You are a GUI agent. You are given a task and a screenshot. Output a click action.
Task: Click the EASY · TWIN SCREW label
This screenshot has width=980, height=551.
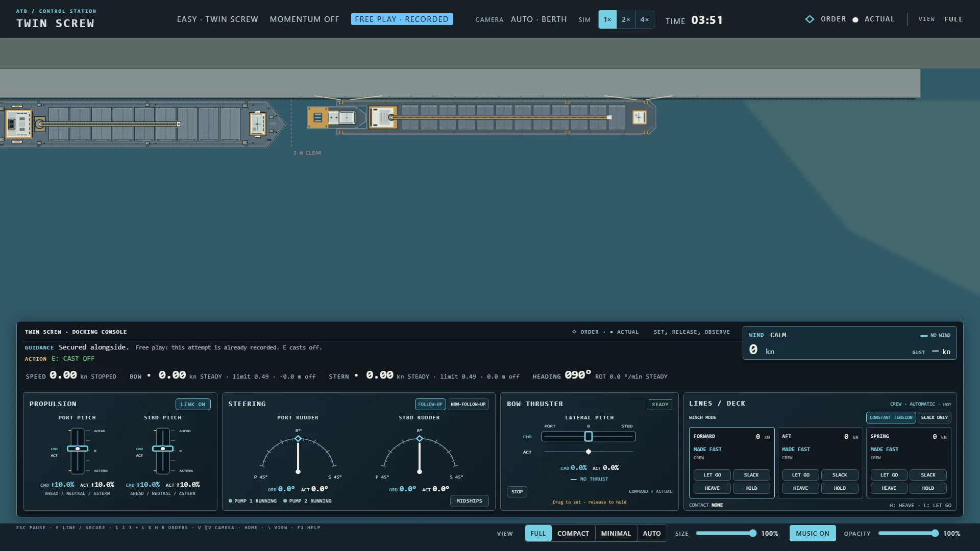click(217, 19)
